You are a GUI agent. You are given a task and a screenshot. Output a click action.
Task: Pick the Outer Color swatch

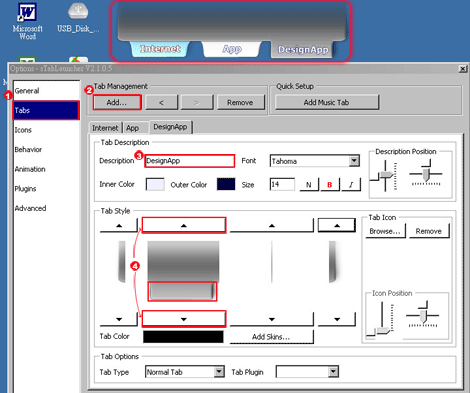(226, 184)
